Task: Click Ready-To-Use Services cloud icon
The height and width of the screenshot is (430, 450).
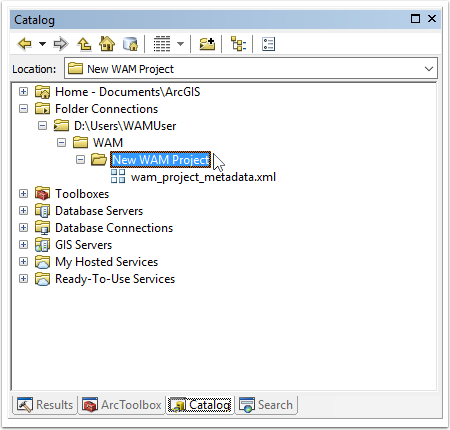Action: [x=43, y=279]
